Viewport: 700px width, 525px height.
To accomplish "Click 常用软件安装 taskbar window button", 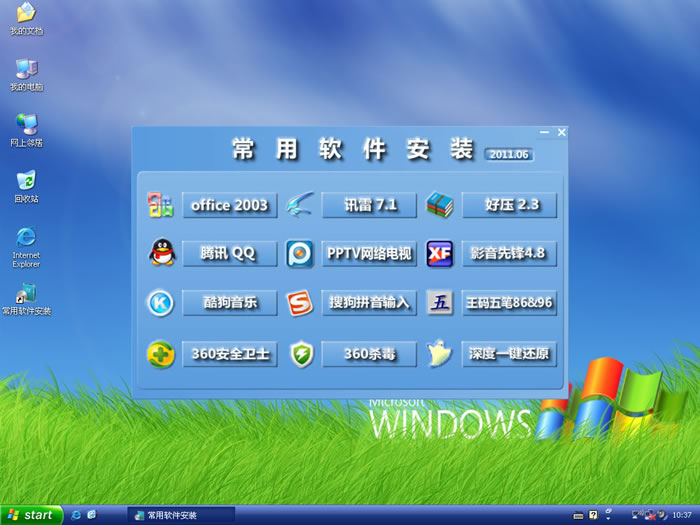I will tap(181, 515).
